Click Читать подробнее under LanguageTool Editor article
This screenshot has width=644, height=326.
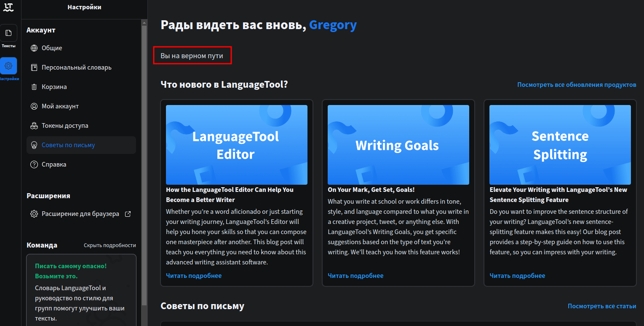194,276
